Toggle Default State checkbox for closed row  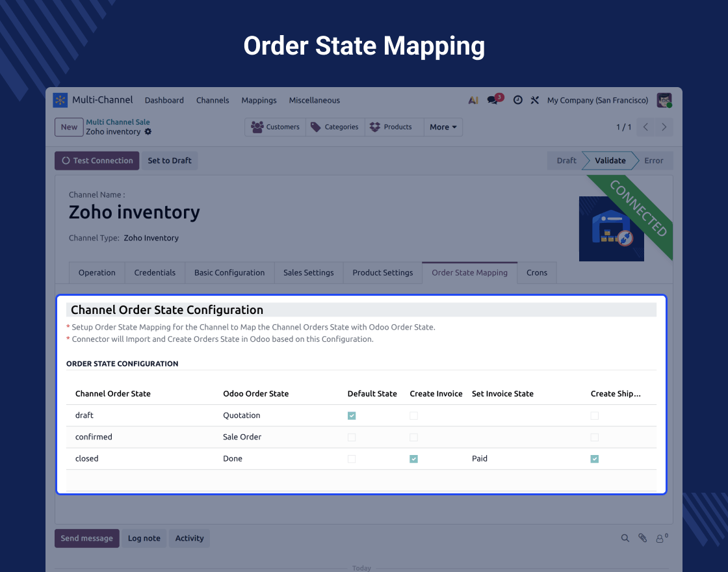352,459
